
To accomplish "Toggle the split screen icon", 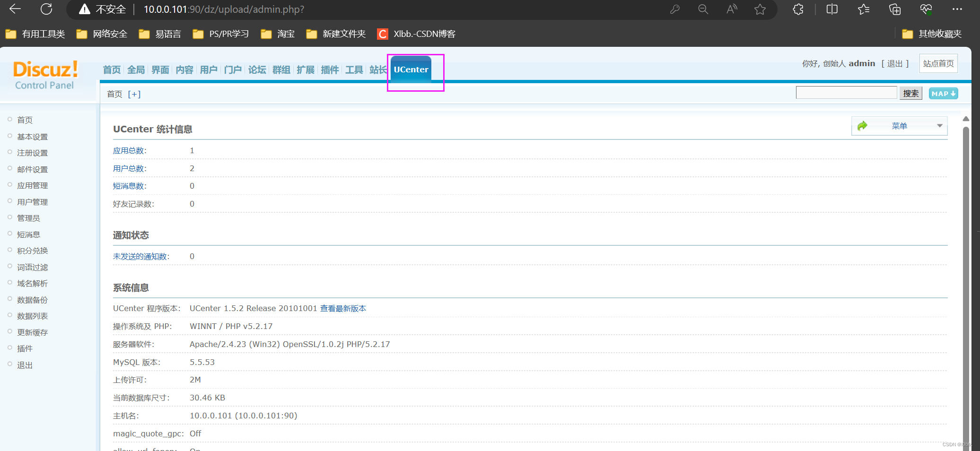I will tap(832, 9).
